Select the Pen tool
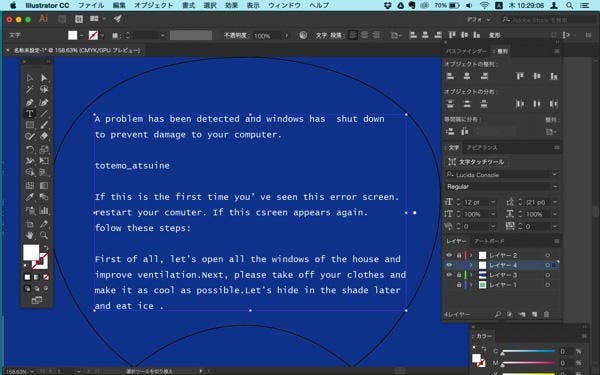600x375 pixels. 30,102
